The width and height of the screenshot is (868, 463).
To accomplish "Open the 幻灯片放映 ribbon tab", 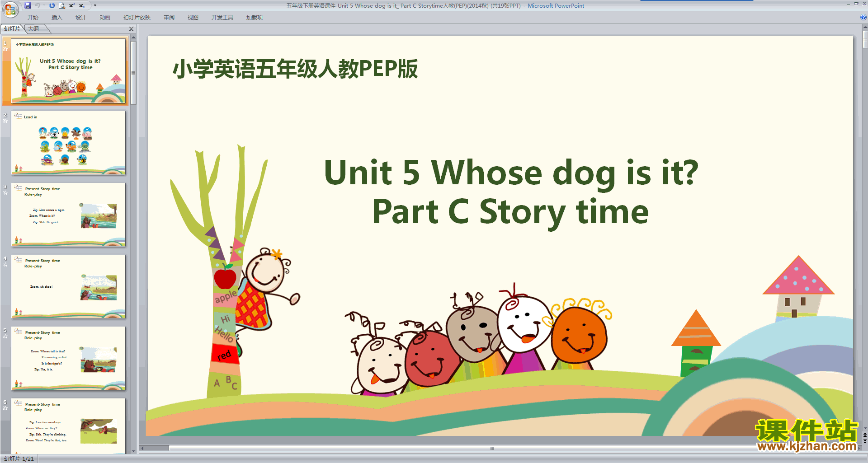I will pyautogui.click(x=137, y=18).
